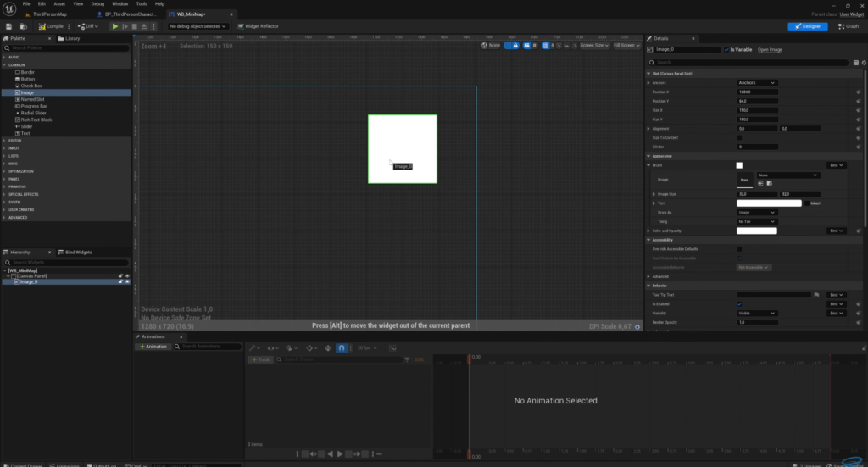
Task: Open the Tools menu
Action: [x=142, y=4]
